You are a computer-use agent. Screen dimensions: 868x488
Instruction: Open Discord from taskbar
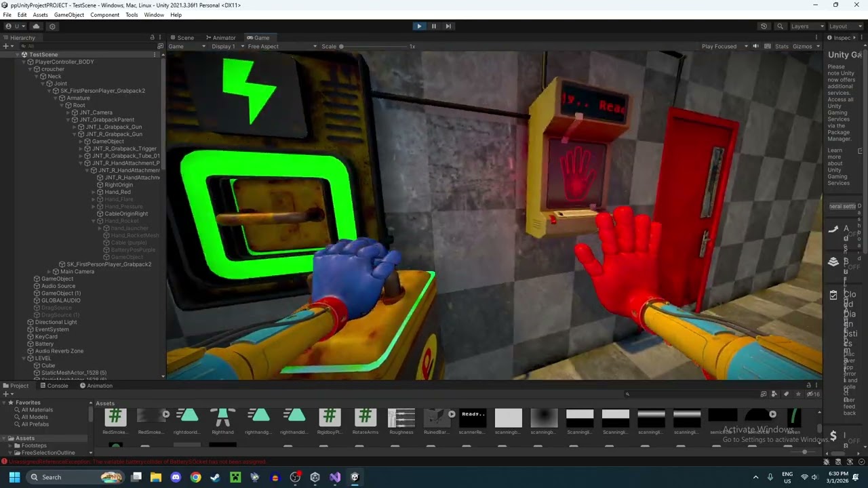click(176, 477)
